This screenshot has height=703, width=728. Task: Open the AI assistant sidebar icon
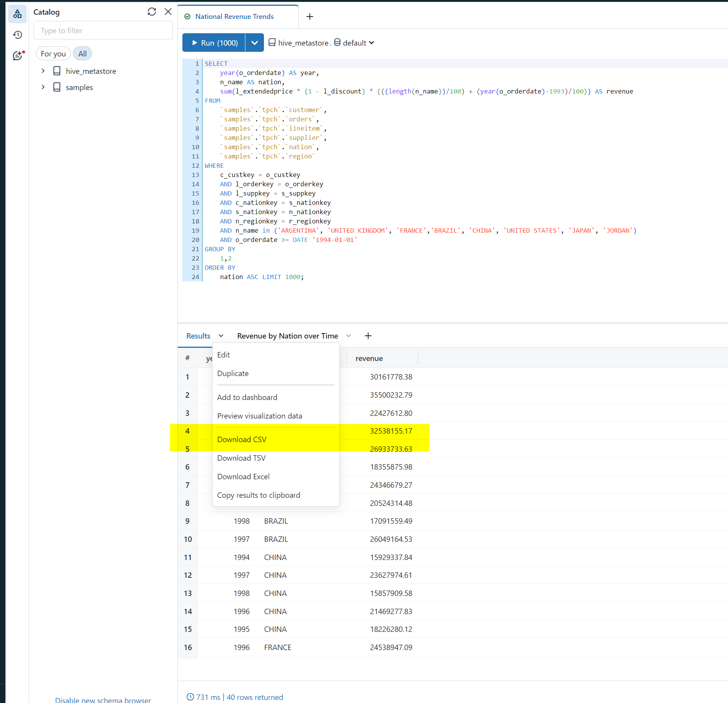click(x=17, y=56)
